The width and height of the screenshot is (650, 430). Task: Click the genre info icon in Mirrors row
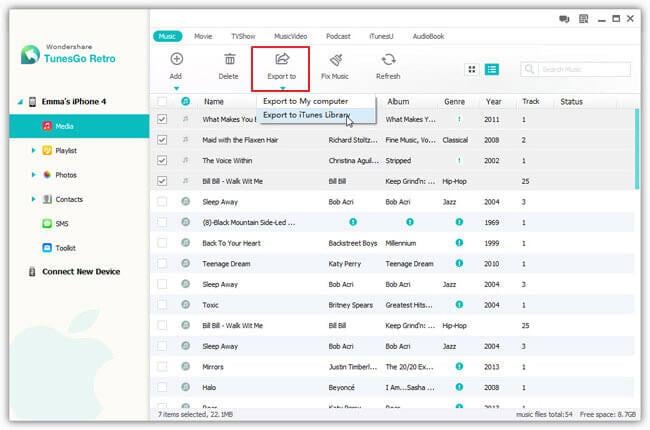click(459, 366)
